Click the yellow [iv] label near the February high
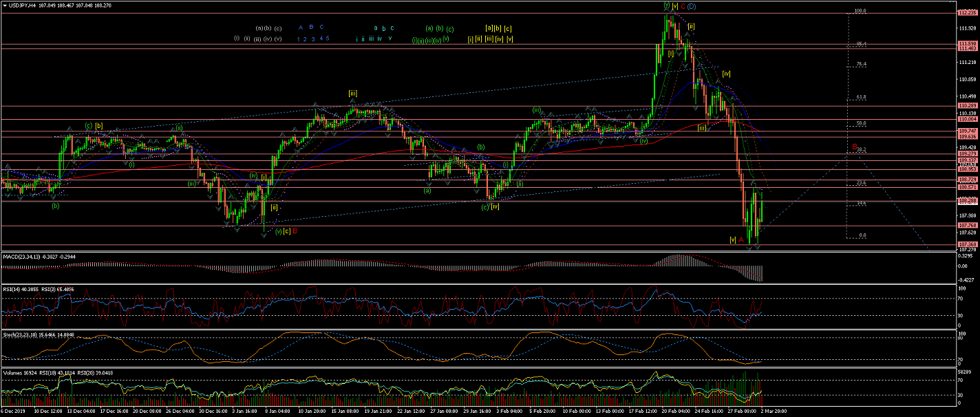 pos(726,73)
